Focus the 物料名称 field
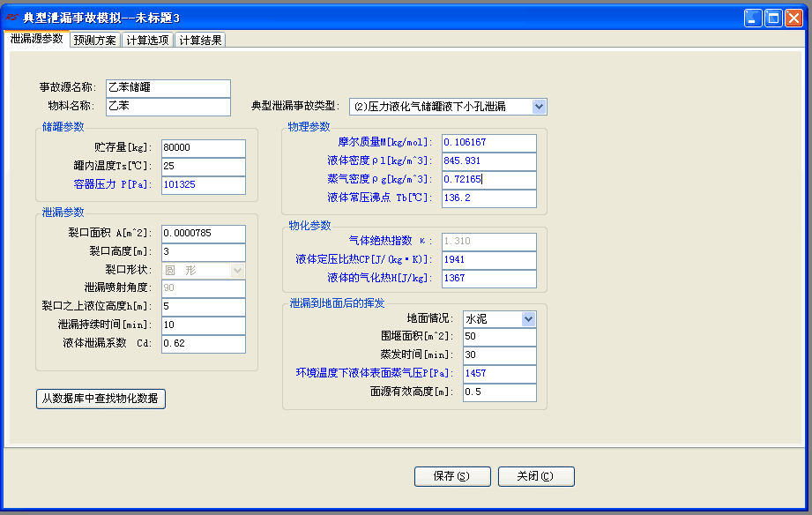 (168, 106)
